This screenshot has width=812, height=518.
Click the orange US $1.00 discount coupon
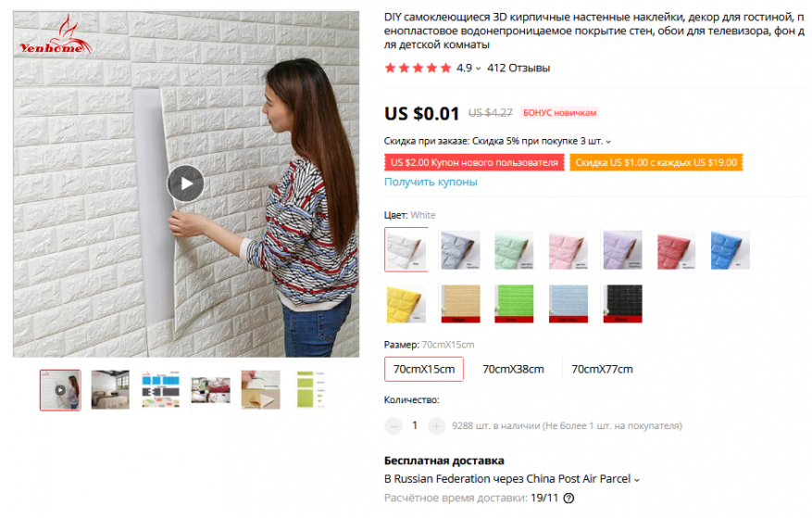click(x=656, y=162)
